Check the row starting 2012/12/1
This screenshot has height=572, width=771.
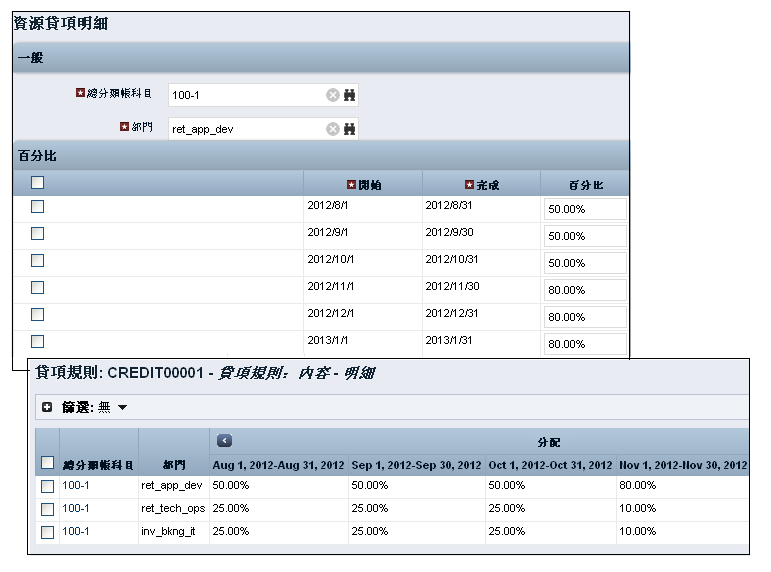pos(37,315)
